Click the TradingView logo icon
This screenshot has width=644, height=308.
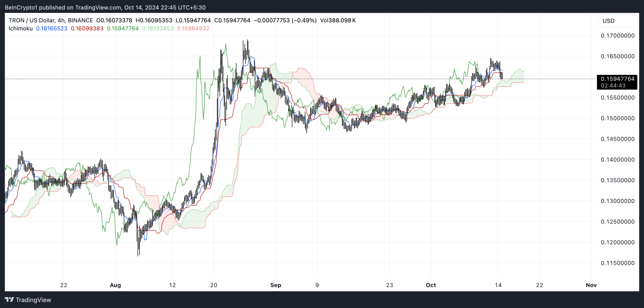(9, 299)
